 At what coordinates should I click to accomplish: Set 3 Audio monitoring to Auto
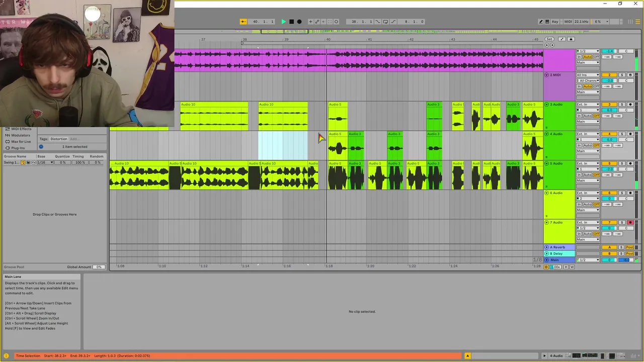click(x=587, y=116)
